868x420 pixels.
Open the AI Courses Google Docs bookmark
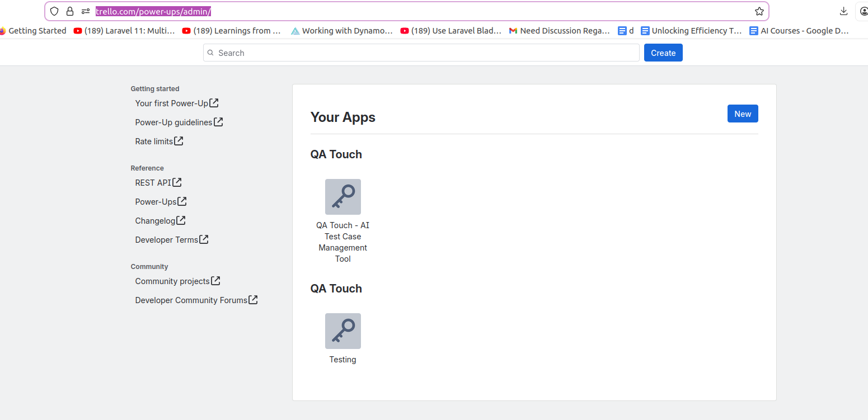tap(799, 31)
